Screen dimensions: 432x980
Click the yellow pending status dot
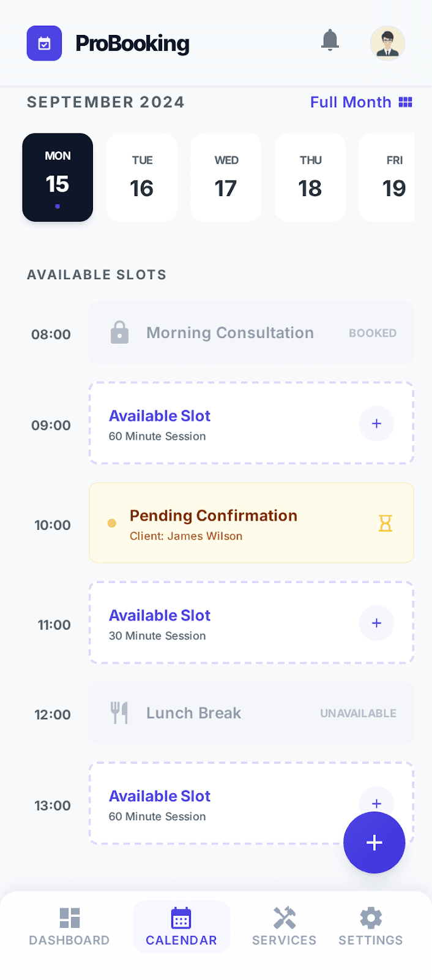111,522
